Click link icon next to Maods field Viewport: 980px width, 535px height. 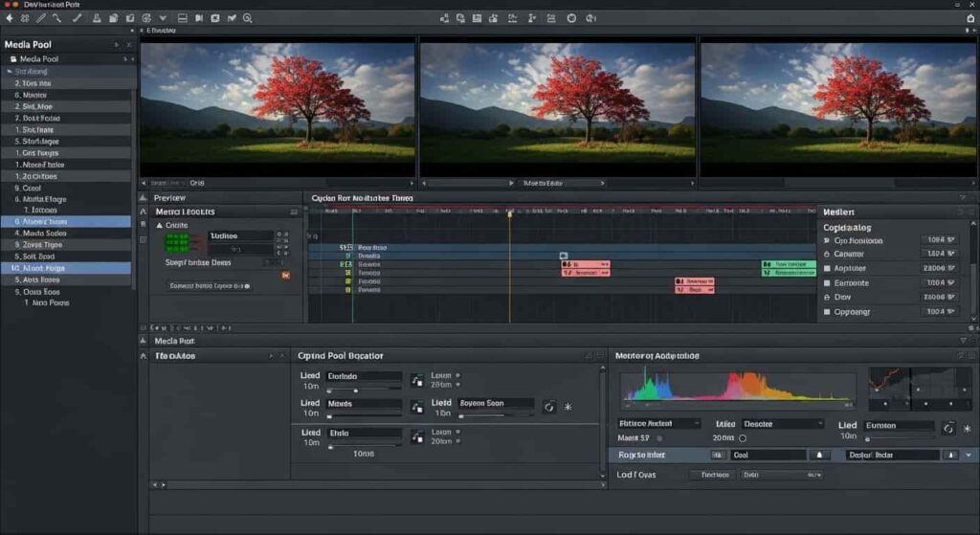click(417, 408)
